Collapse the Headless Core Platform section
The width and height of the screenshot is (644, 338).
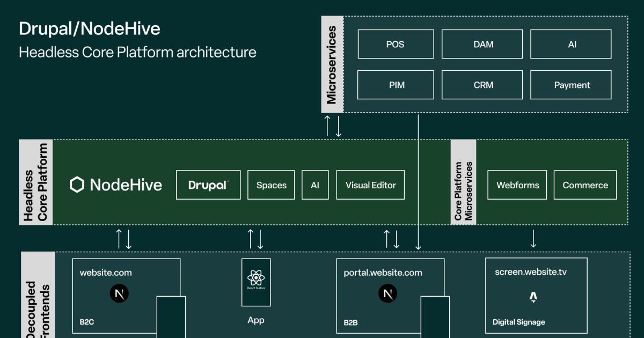point(35,182)
